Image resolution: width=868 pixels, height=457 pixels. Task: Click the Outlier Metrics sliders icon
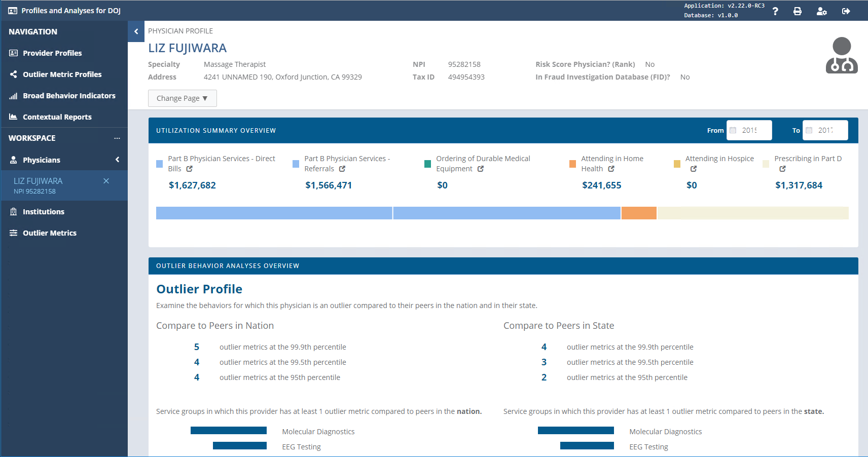tap(14, 233)
